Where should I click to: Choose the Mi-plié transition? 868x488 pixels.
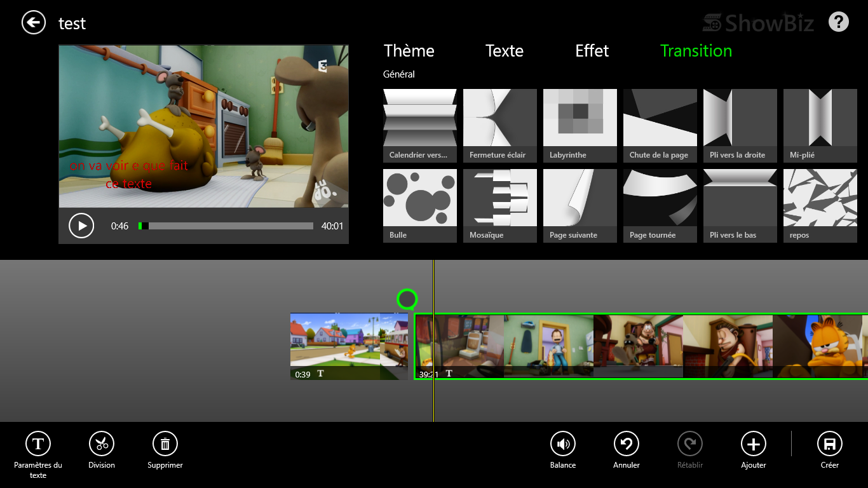820,126
